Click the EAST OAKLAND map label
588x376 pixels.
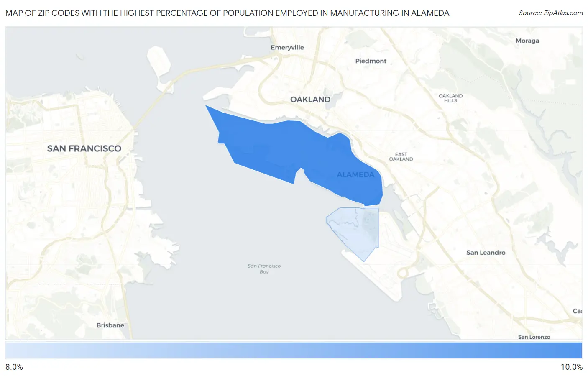point(401,157)
